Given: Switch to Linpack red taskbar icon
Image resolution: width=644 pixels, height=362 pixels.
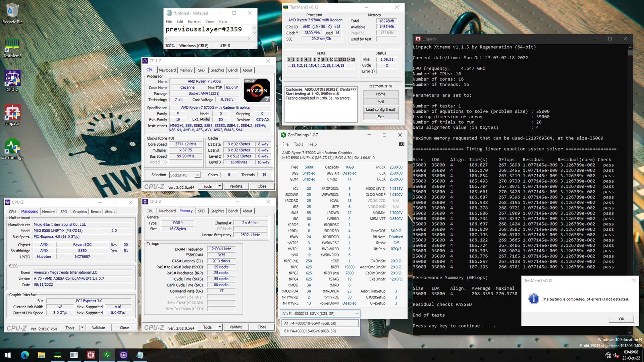Looking at the screenshot, I should 91,355.
